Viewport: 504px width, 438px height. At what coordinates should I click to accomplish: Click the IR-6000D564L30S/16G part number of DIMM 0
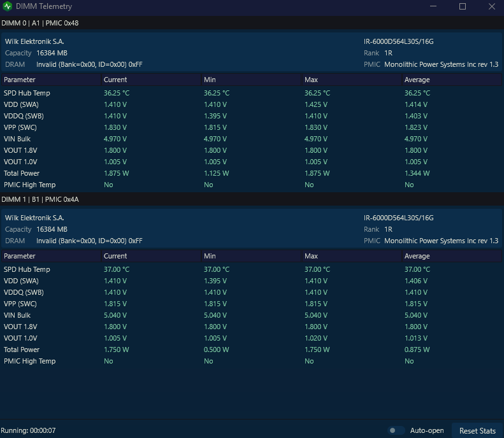click(x=399, y=41)
